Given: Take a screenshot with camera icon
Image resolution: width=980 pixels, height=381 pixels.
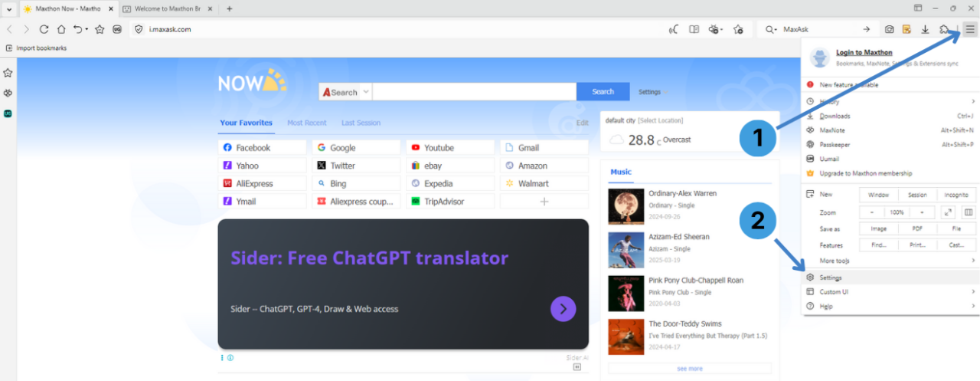Looking at the screenshot, I should coord(889,29).
